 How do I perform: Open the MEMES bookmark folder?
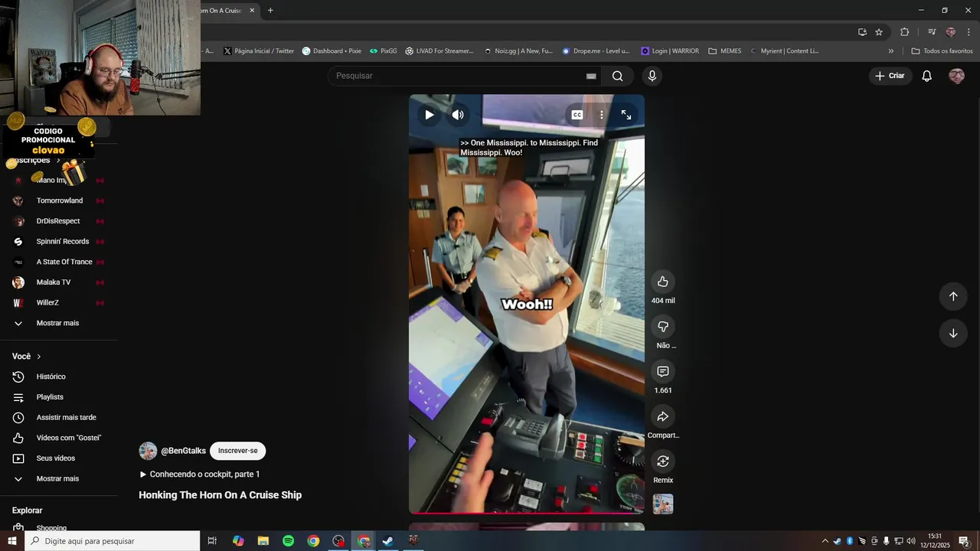724,51
